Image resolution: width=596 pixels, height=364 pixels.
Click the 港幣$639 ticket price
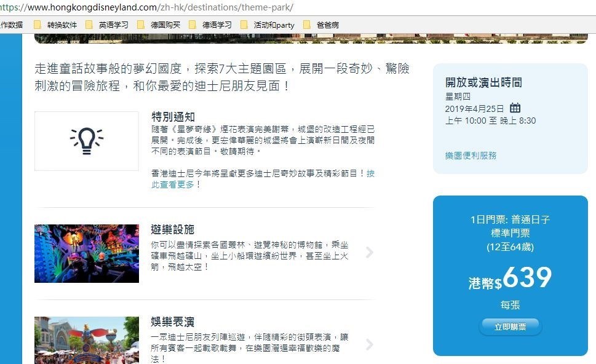(510, 280)
